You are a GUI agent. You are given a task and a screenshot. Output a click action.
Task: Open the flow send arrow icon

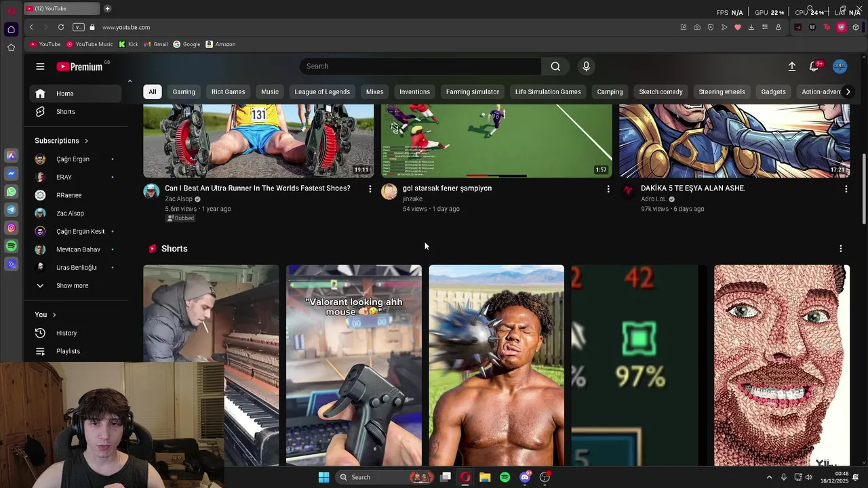724,27
